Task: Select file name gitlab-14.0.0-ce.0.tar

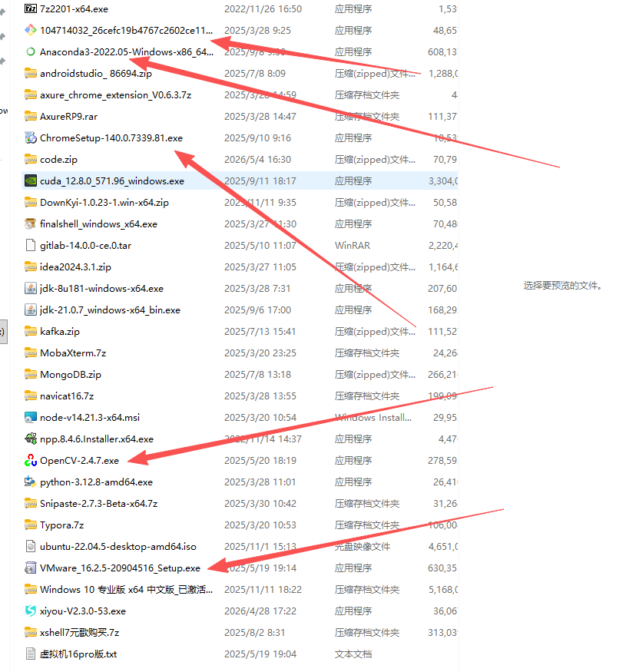Action: click(x=85, y=246)
